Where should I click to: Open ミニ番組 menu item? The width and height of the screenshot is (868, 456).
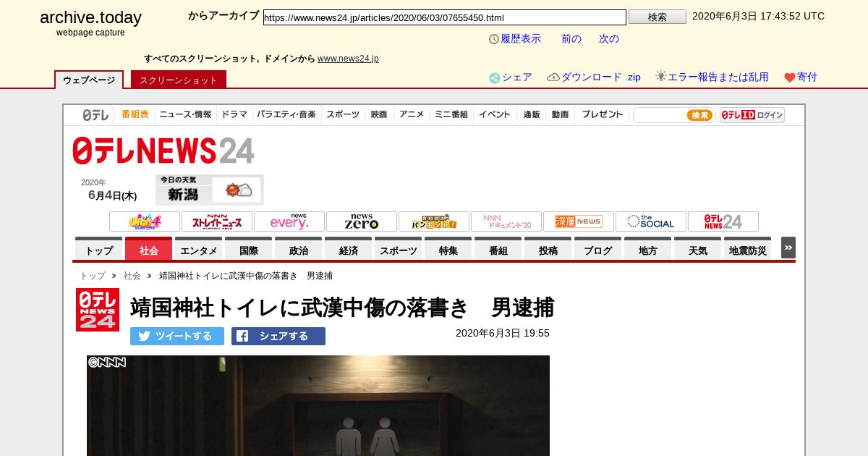[451, 114]
